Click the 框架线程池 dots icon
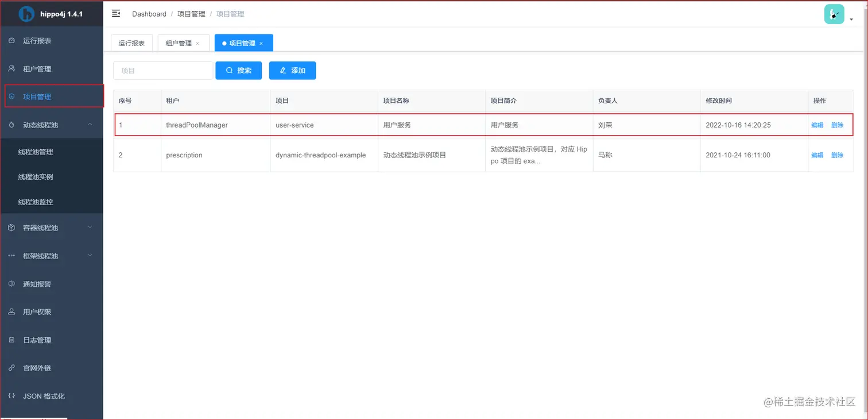This screenshot has height=420, width=868. [x=11, y=256]
